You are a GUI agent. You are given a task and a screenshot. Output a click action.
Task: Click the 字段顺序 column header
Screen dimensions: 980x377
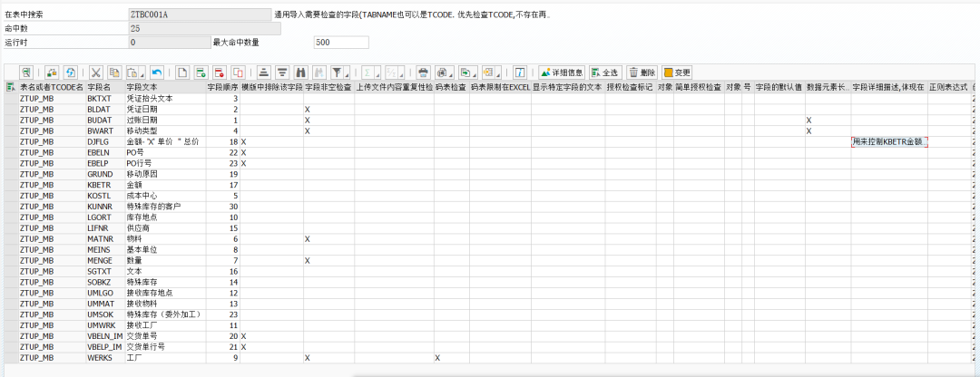[222, 88]
